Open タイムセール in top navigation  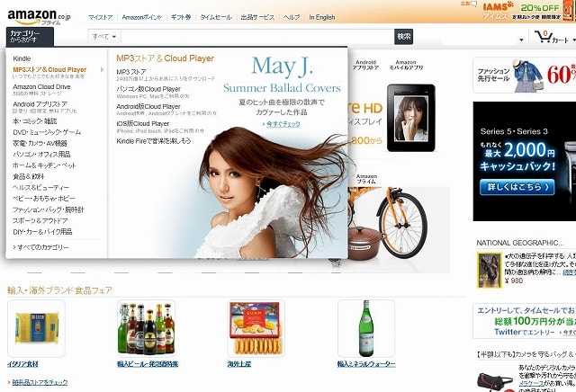pos(216,17)
